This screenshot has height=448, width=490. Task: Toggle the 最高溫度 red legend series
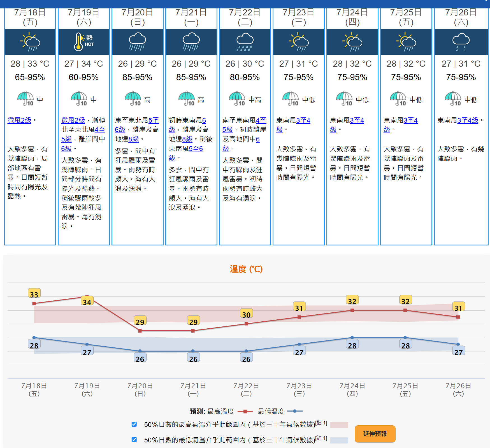click(221, 411)
